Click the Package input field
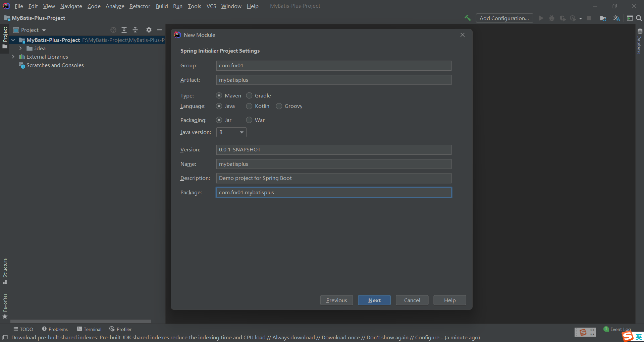Screen dimensions: 644x342 tap(334, 193)
